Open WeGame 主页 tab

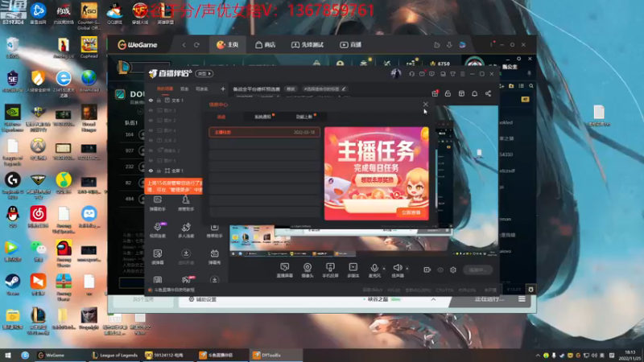click(x=228, y=45)
